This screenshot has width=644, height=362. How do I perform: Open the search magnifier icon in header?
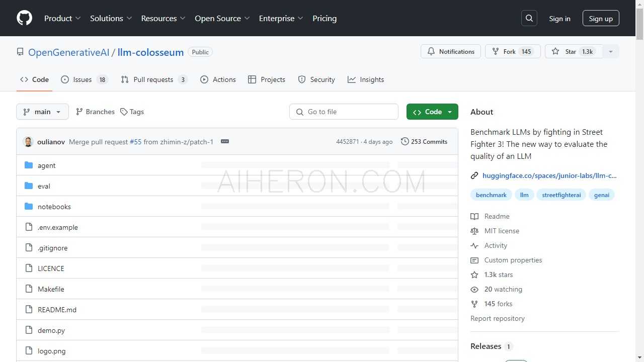pyautogui.click(x=529, y=18)
